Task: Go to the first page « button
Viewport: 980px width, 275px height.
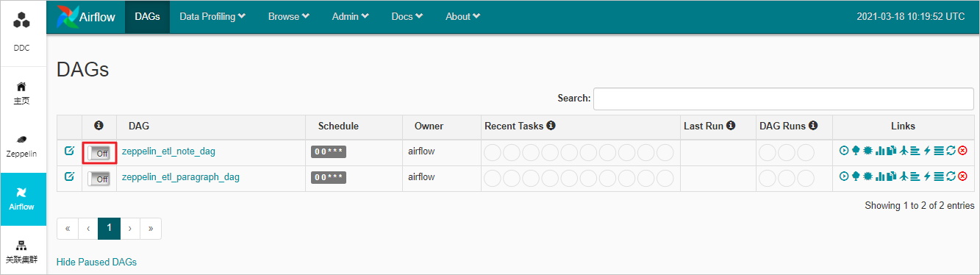Action: click(67, 228)
